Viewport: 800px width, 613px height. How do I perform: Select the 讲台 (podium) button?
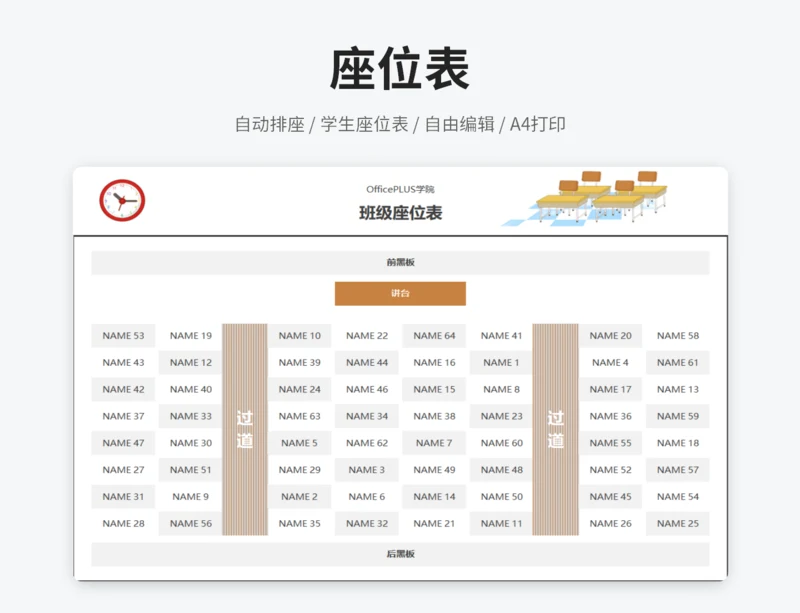(x=400, y=293)
